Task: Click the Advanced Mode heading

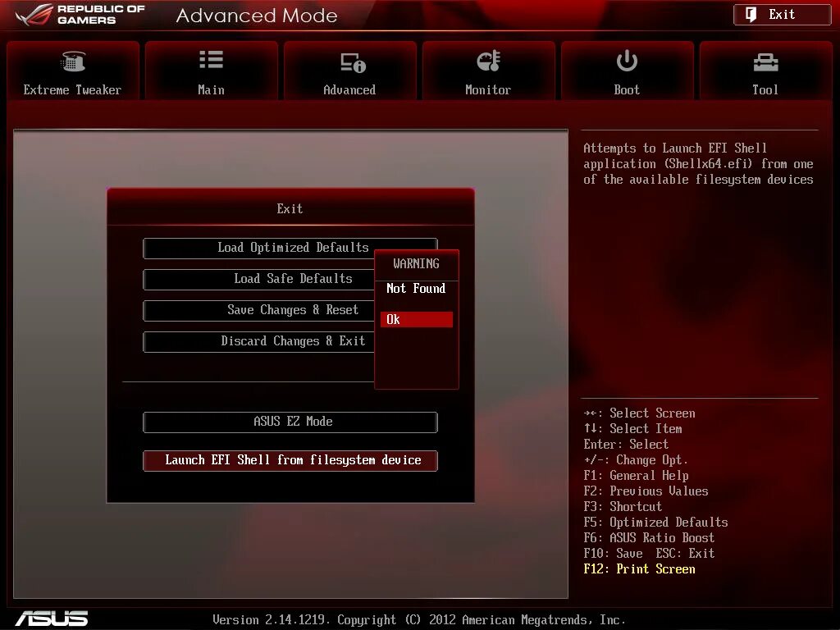Action: click(x=257, y=16)
